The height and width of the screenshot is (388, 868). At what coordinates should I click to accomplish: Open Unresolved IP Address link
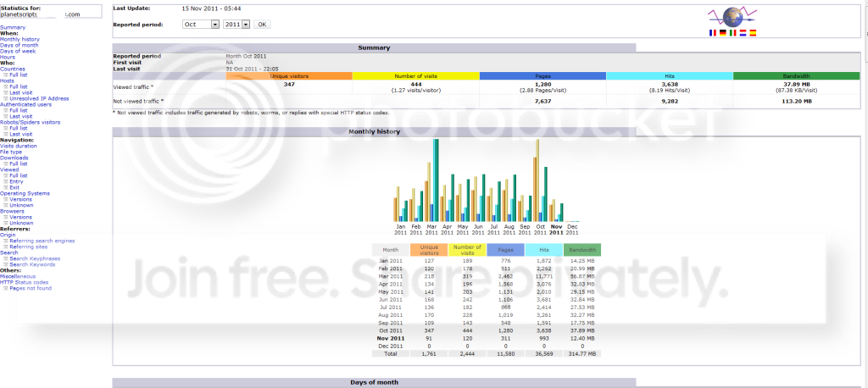click(39, 98)
